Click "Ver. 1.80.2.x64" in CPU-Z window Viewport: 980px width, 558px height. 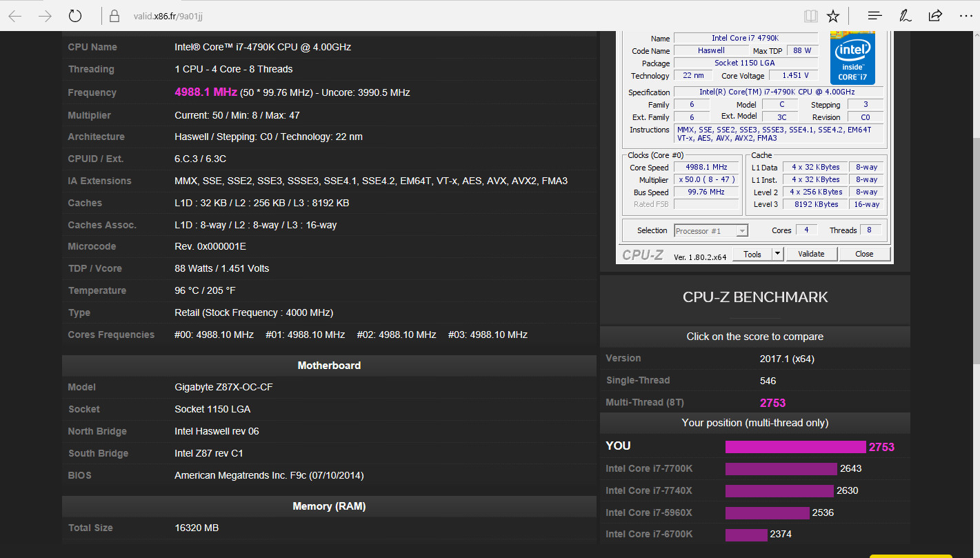(701, 257)
